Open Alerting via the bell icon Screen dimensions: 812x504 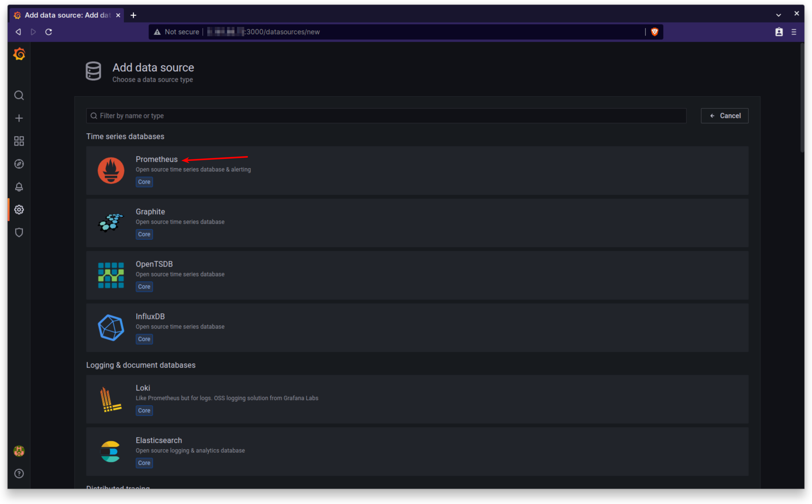[19, 187]
